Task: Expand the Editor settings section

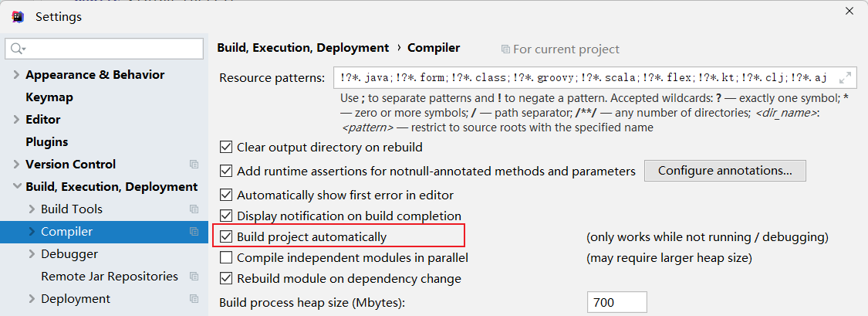Action: coord(16,120)
